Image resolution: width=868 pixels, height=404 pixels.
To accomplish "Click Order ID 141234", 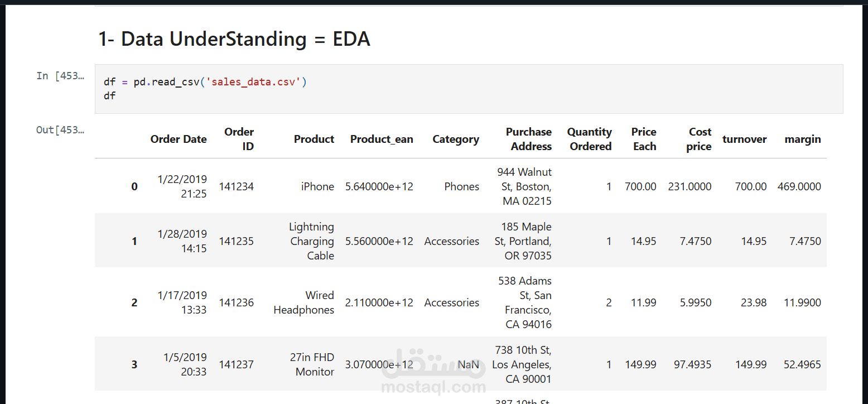I will pyautogui.click(x=236, y=186).
